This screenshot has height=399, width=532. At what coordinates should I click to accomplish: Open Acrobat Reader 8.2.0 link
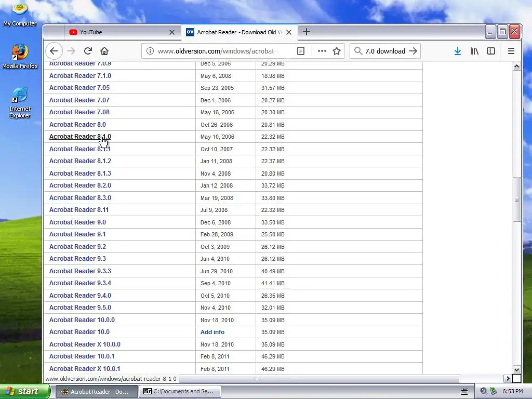(80, 185)
